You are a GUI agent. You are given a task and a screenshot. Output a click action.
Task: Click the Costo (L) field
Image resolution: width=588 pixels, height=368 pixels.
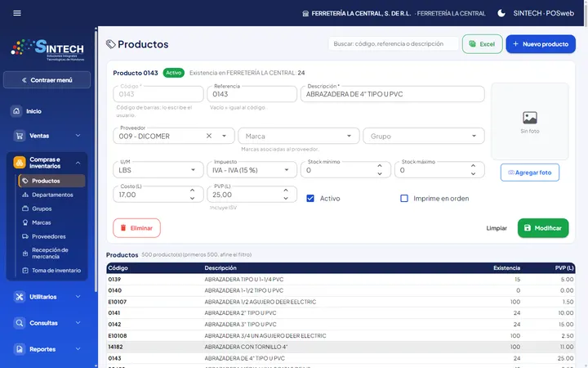[158, 195]
